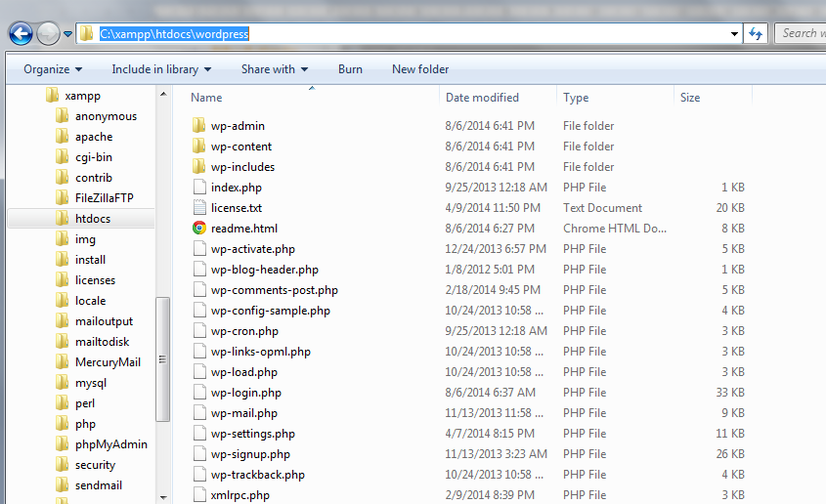Screen dimensions: 826x504
Task: Click the navigation pane scroll up arrow
Action: click(163, 94)
